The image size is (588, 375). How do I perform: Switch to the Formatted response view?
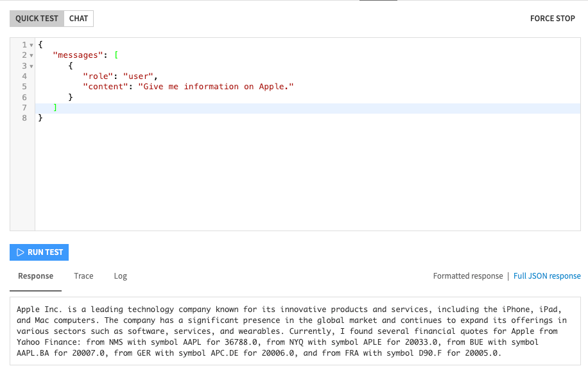pos(468,275)
